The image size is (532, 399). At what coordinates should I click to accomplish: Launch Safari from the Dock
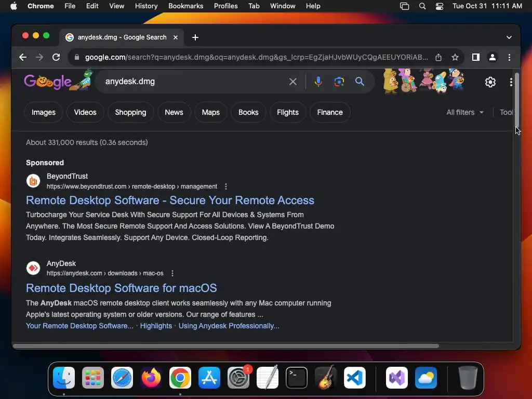[x=122, y=378]
